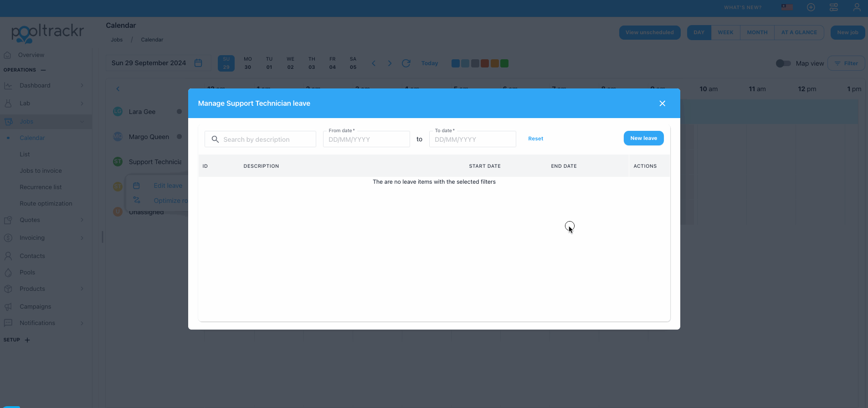
Task: Sort by END DATE column header
Action: (564, 166)
